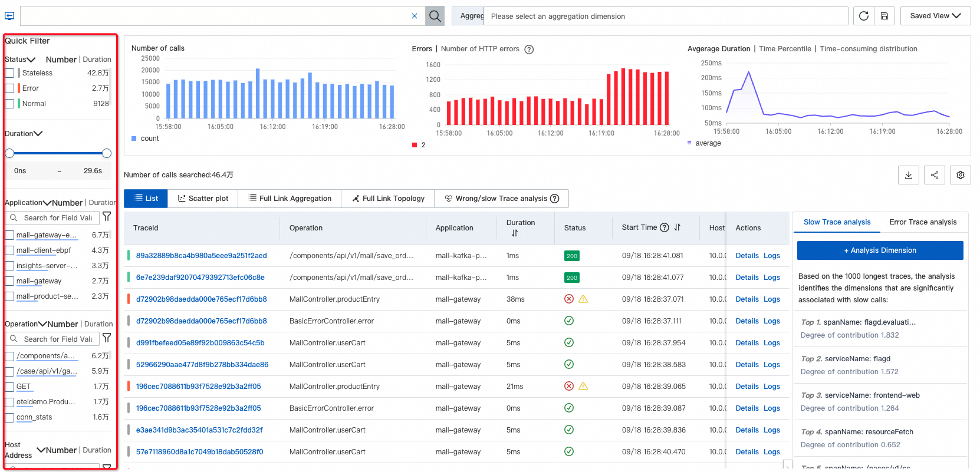Click the Operation Search for Field Value box
The height and width of the screenshot is (472, 980).
pyautogui.click(x=52, y=339)
